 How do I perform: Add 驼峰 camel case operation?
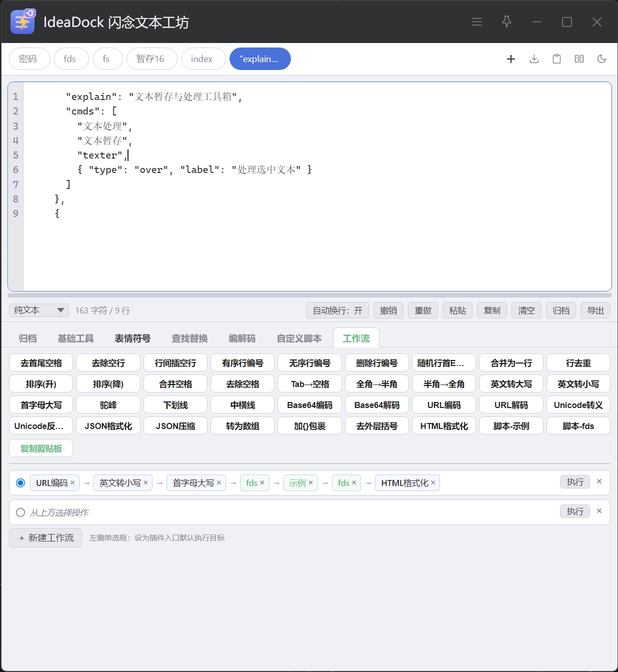(108, 405)
